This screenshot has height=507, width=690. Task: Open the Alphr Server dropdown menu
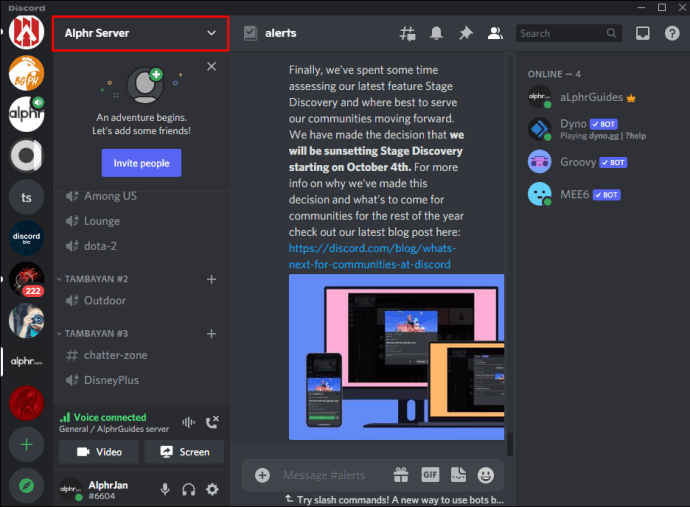coord(141,33)
